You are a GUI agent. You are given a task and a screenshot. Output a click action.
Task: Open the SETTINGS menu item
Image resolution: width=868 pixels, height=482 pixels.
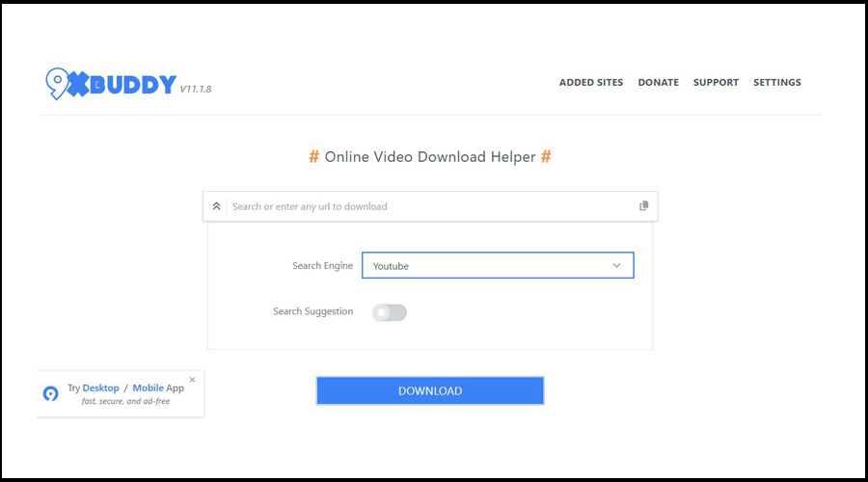click(x=776, y=83)
